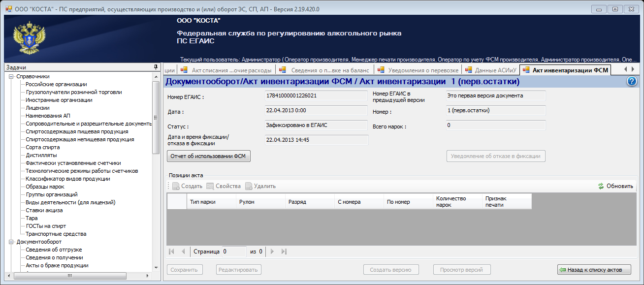Screen dimensions: 644x285
Task: Open Технологические режимы работы счетчиков
Action: click(82, 171)
